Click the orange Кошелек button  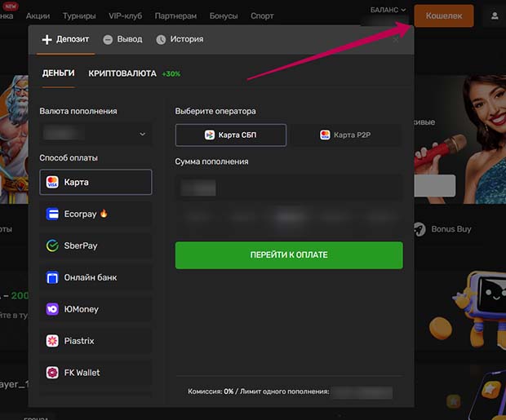[x=443, y=15]
